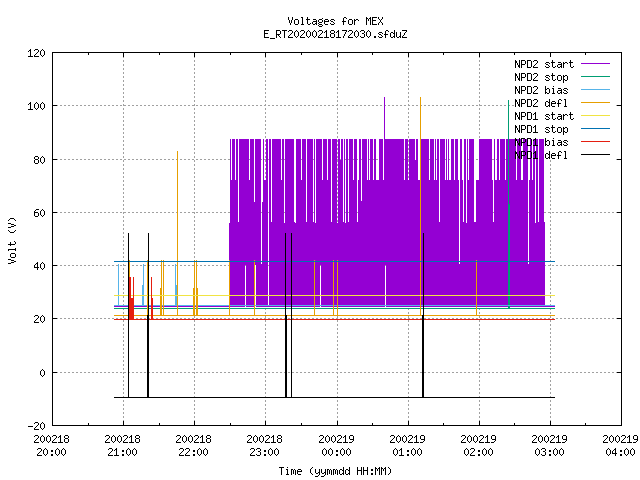Click the 200219 03:00 x-axis tick label
The width and height of the screenshot is (640, 480).
[549, 446]
